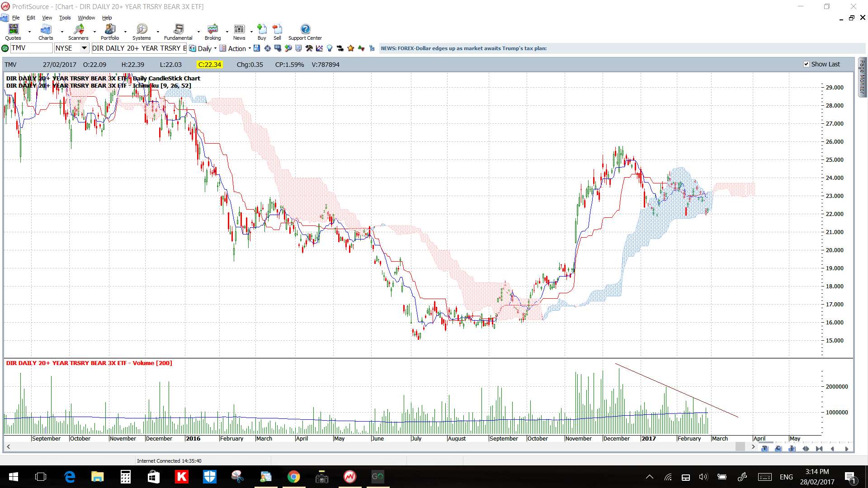Click the Sell order icon
Viewport: 868px width, 488px height.
point(277,32)
